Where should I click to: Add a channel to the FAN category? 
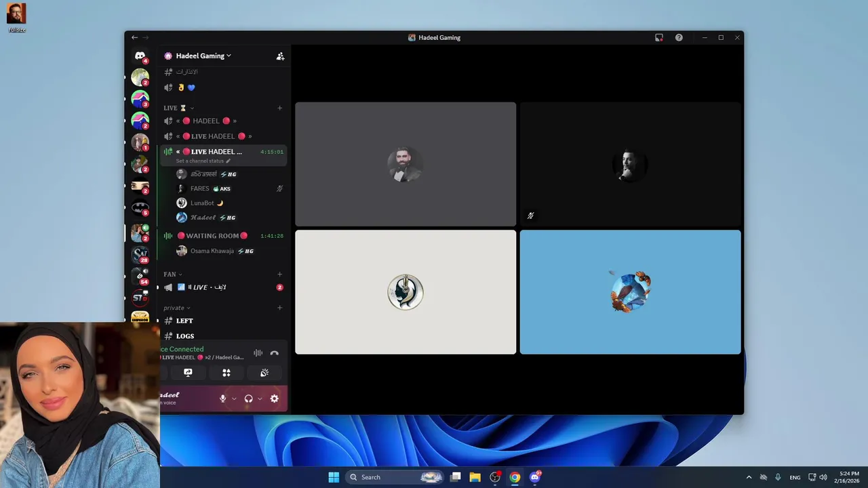tap(279, 274)
